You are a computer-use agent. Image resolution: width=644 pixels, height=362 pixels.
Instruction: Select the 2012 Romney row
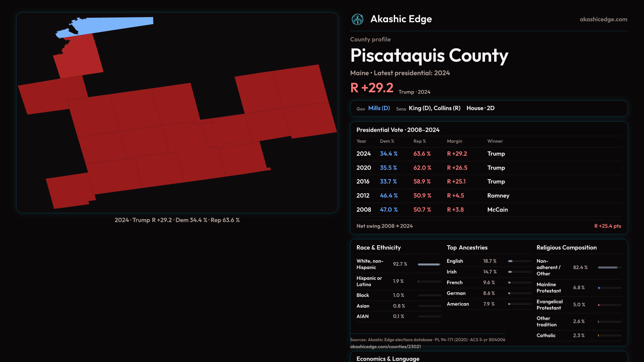pos(488,196)
